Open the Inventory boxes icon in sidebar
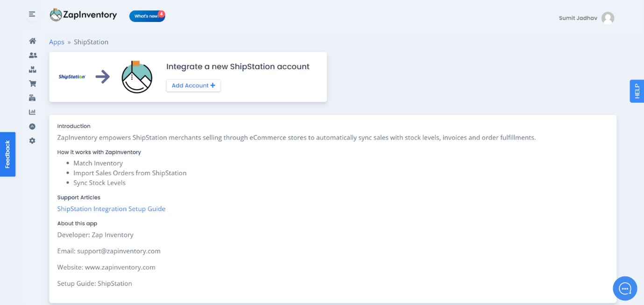The height and width of the screenshot is (305, 644). pyautogui.click(x=32, y=70)
